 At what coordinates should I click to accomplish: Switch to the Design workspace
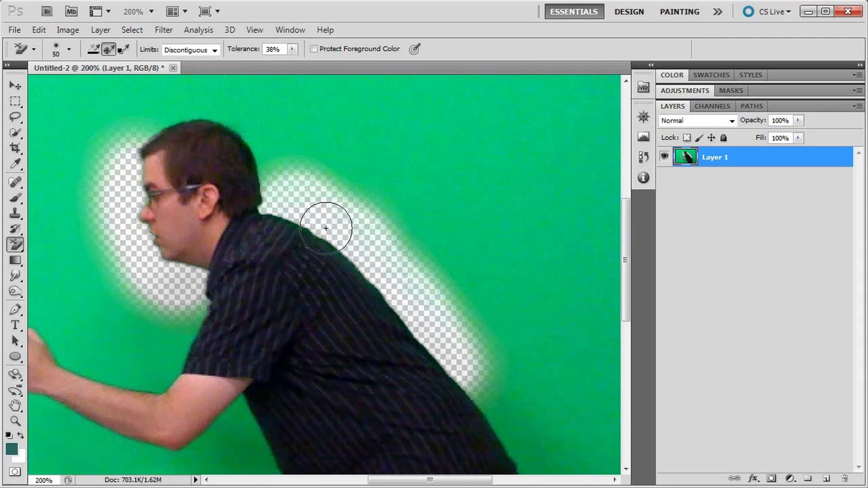629,12
